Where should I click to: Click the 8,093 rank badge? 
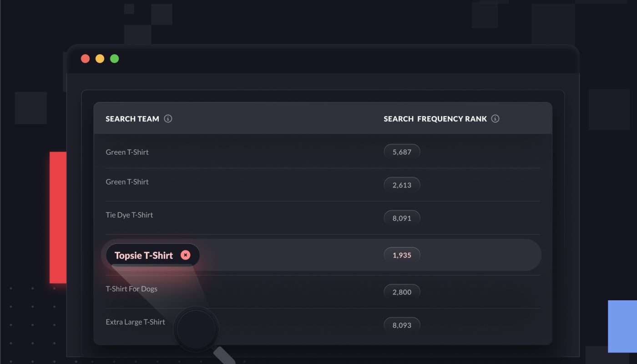point(402,325)
